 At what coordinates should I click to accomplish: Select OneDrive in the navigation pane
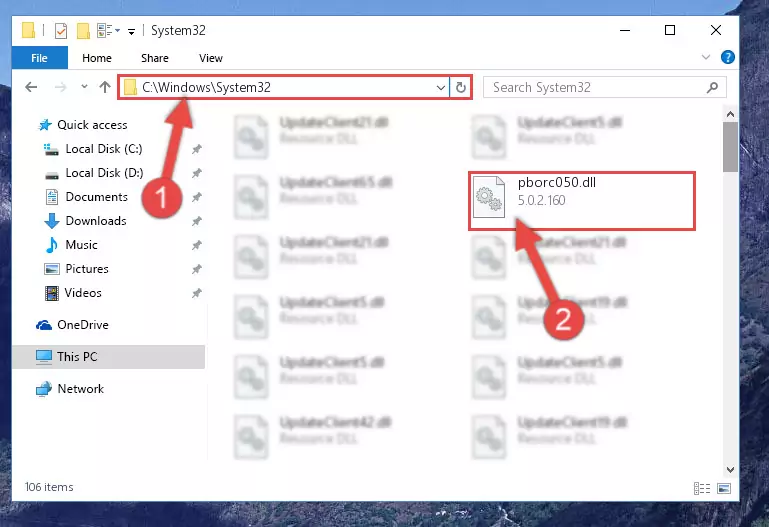point(83,325)
